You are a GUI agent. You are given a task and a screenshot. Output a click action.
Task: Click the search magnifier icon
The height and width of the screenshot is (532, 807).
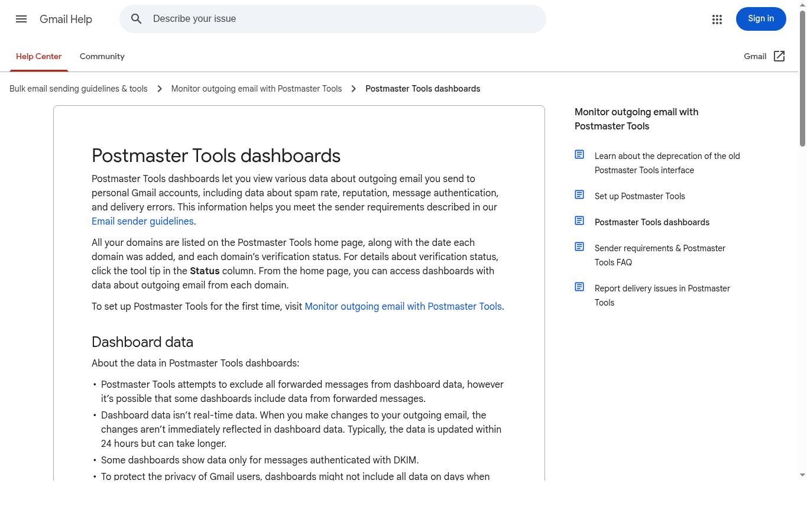coord(137,19)
